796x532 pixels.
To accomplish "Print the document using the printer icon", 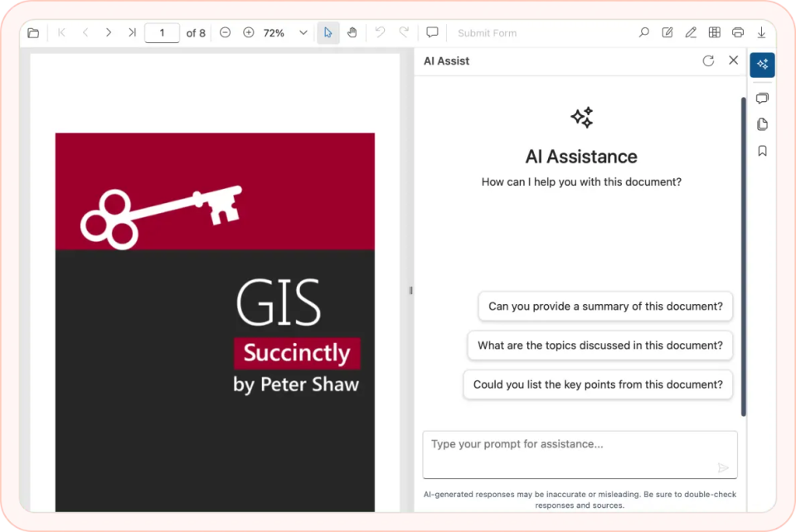I will 738,32.
